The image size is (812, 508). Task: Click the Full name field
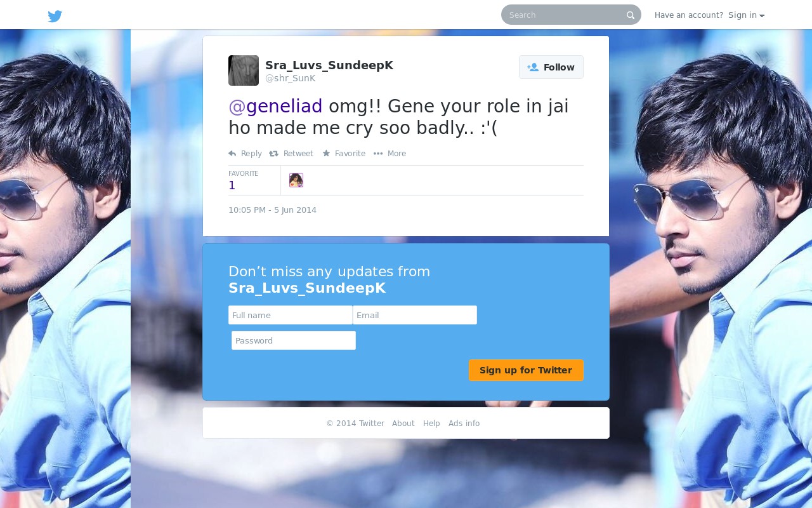(x=291, y=315)
